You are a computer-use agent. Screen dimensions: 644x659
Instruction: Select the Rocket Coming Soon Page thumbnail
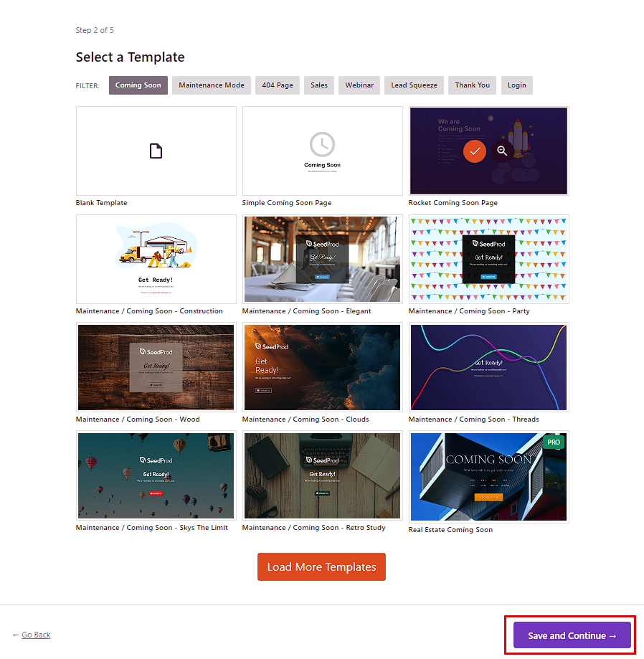tap(489, 151)
